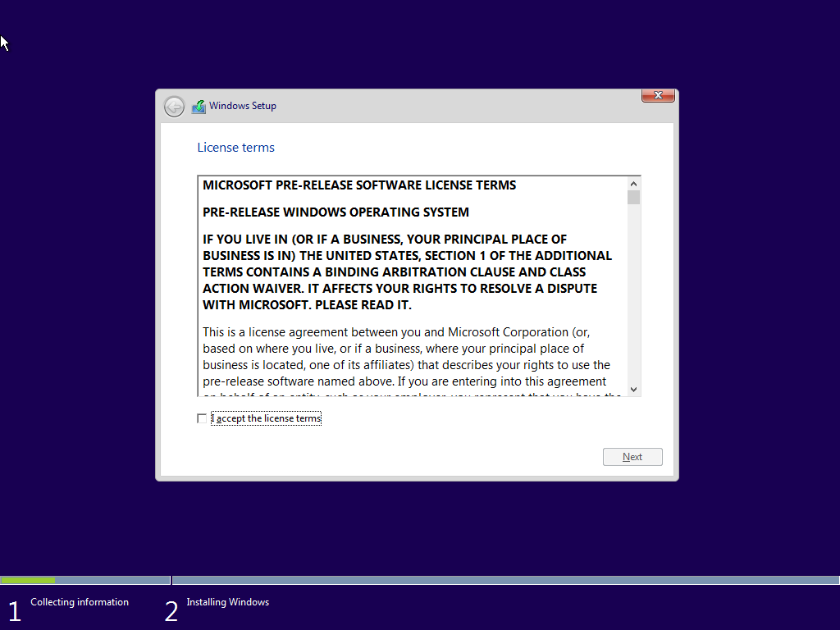Click the license text scroll down arrow
Viewport: 840px width, 630px height.
coord(634,390)
